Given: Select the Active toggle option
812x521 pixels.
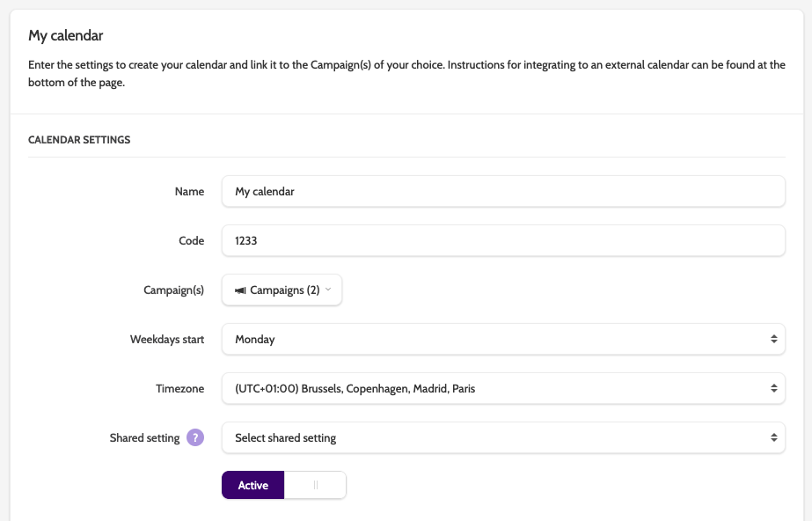Looking at the screenshot, I should coord(253,485).
